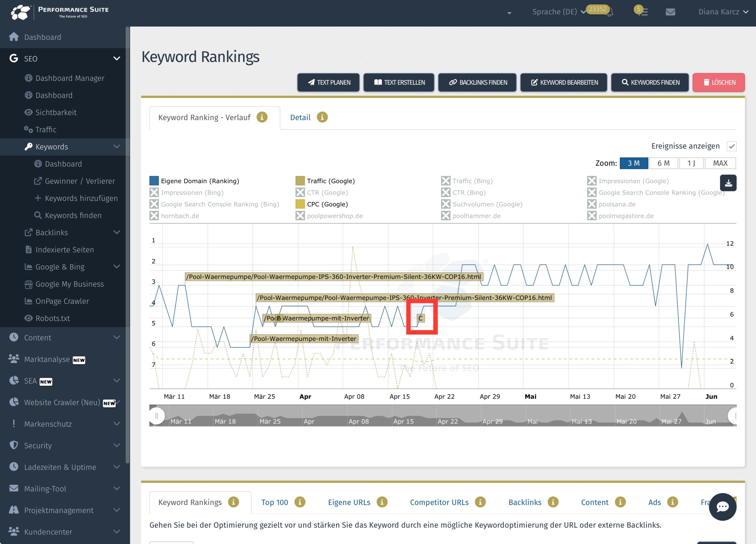Enable Traffic (Bing) series in legend
The height and width of the screenshot is (544, 756).
coord(445,181)
